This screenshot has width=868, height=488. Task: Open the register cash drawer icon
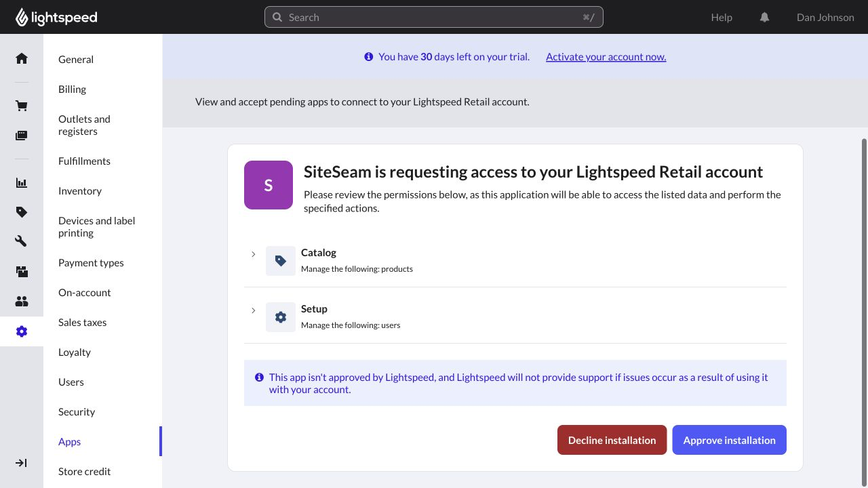[22, 136]
